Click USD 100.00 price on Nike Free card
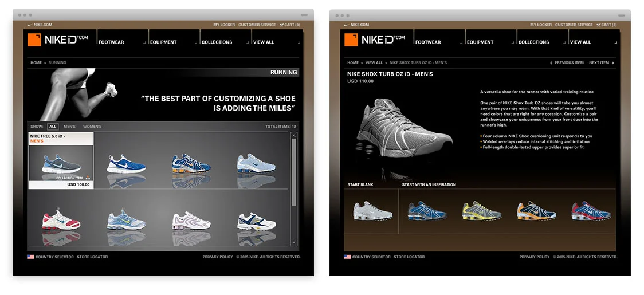This screenshot has width=644, height=295. [x=78, y=185]
